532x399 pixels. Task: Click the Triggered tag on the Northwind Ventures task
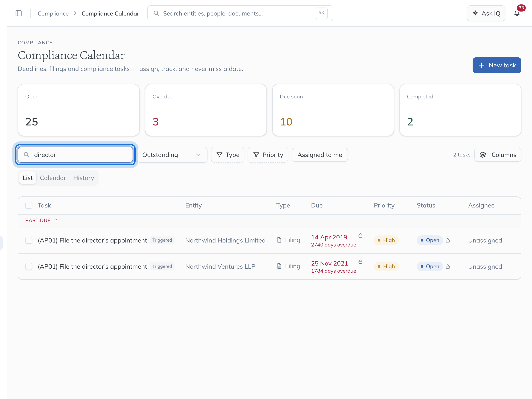pos(162,266)
